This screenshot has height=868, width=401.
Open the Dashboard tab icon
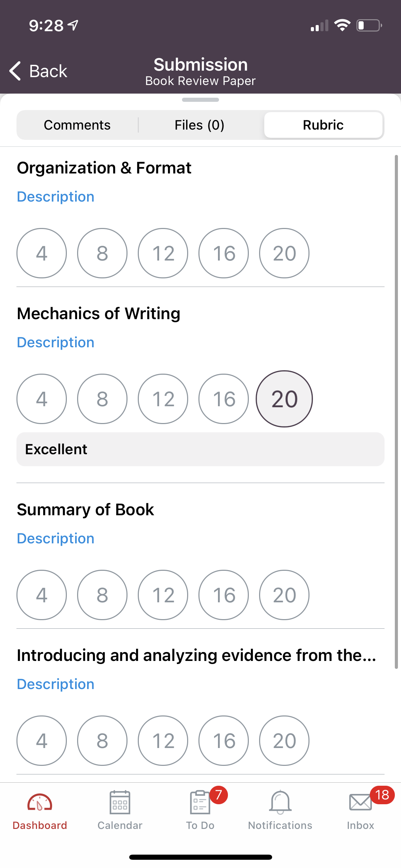[40, 803]
